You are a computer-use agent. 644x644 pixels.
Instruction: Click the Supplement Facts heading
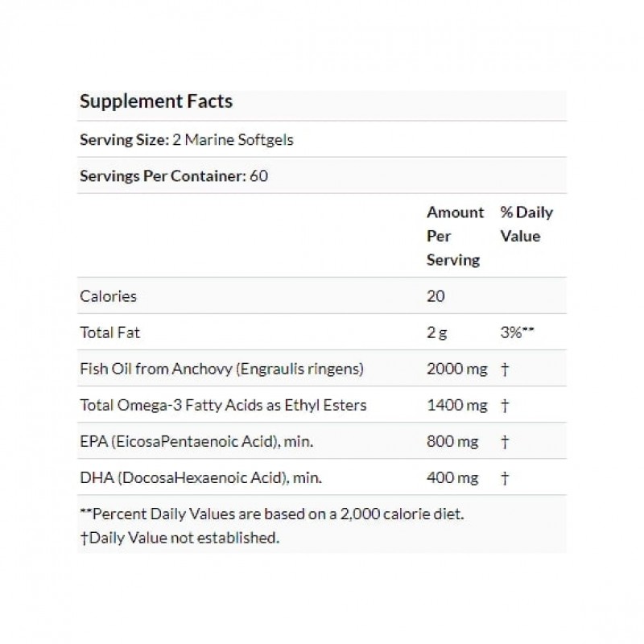tap(156, 101)
